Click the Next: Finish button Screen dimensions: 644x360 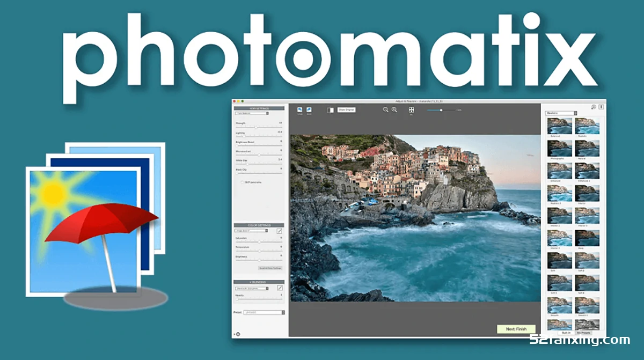(516, 329)
